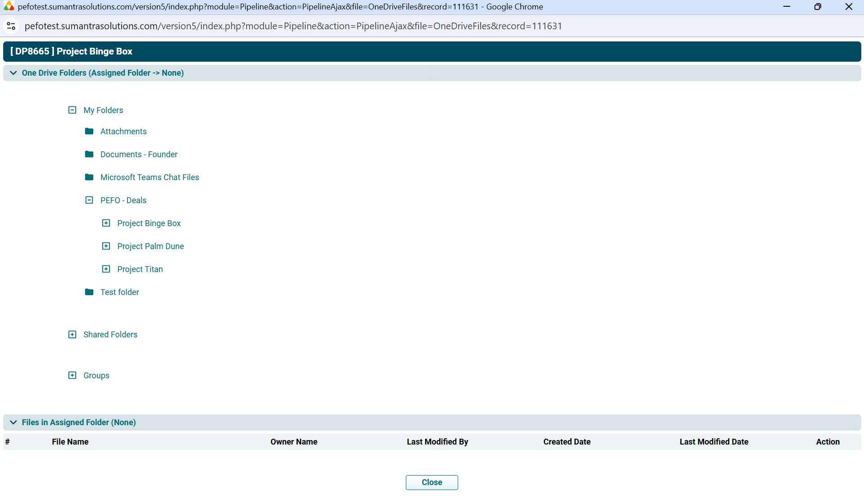
Task: Click the Last Modified Date column header
Action: tap(714, 442)
